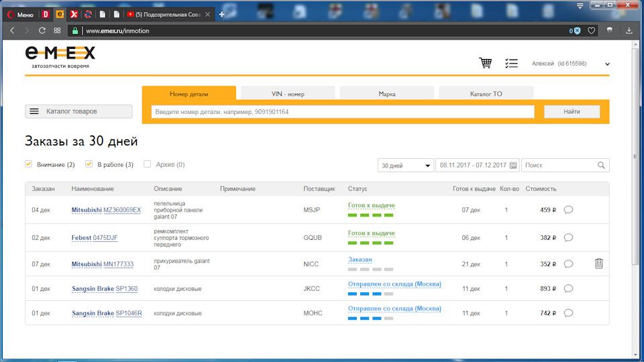The width and height of the screenshot is (644, 362).
Task: Click the Mitsubishi link in MN177333 row
Action: coord(87,264)
